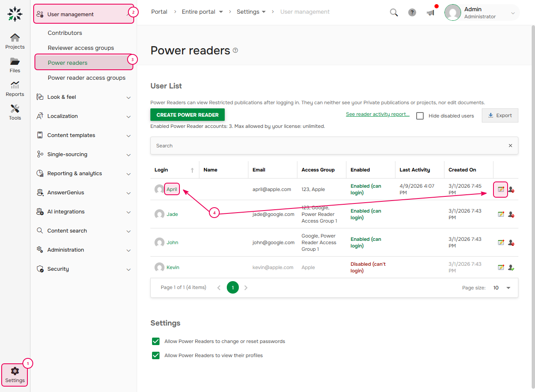Open Contributors menu item
This screenshot has width=535, height=392.
coord(65,33)
